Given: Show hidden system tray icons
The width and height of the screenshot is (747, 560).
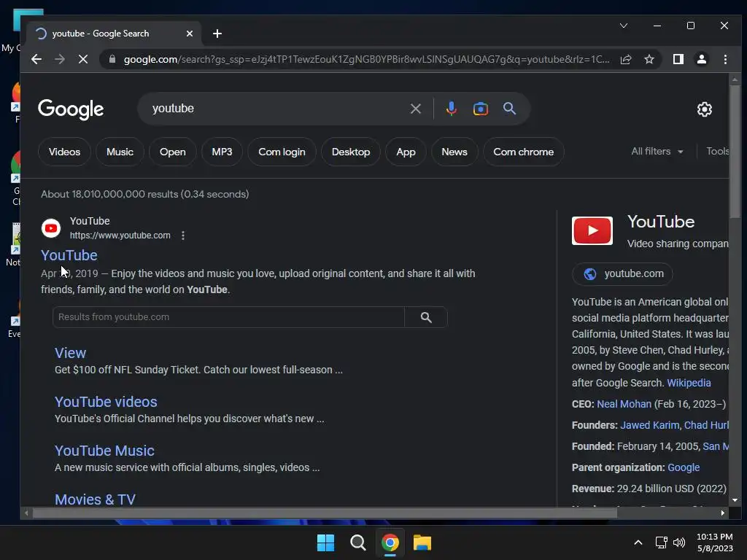Looking at the screenshot, I should click(x=638, y=542).
